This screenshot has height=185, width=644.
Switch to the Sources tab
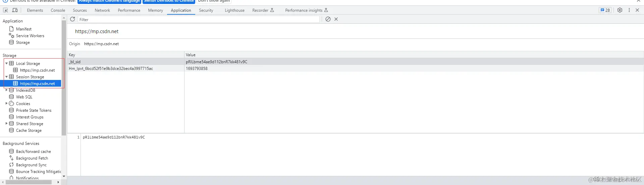80,10
